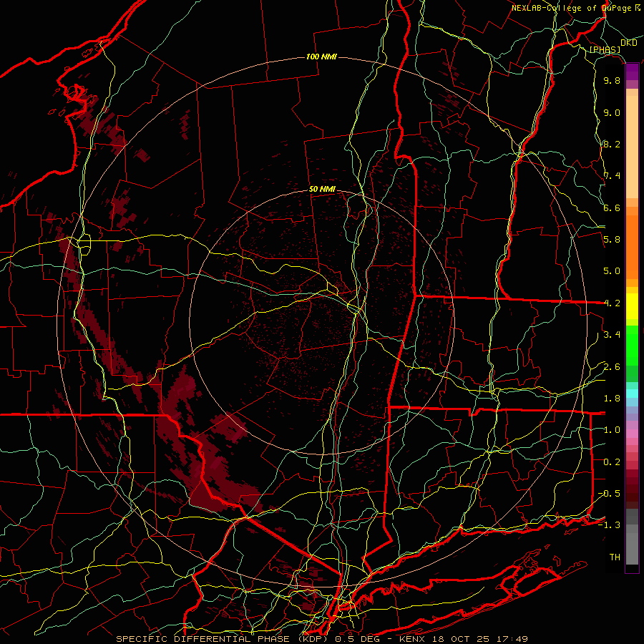Pick the purple segment atop the color bar
The height and width of the screenshot is (644, 644).
[x=632, y=72]
